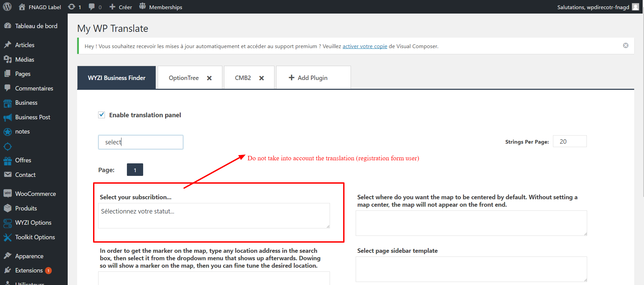
Task: Follow the 'activer votre copie' link
Action: pyautogui.click(x=364, y=46)
